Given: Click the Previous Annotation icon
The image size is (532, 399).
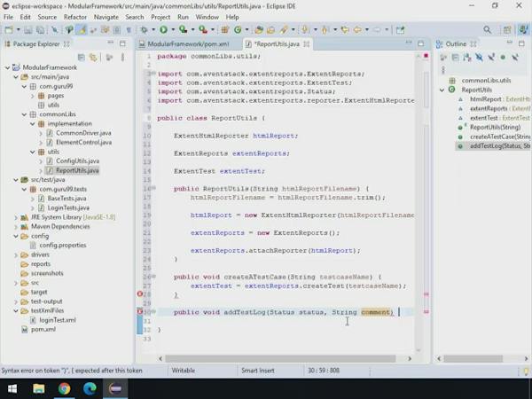Looking at the screenshot, I should coord(325,30).
